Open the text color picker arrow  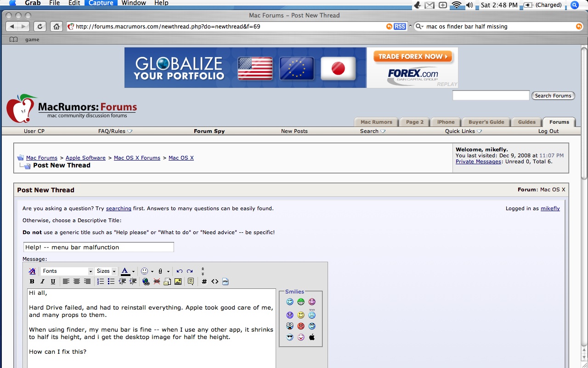coord(133,271)
